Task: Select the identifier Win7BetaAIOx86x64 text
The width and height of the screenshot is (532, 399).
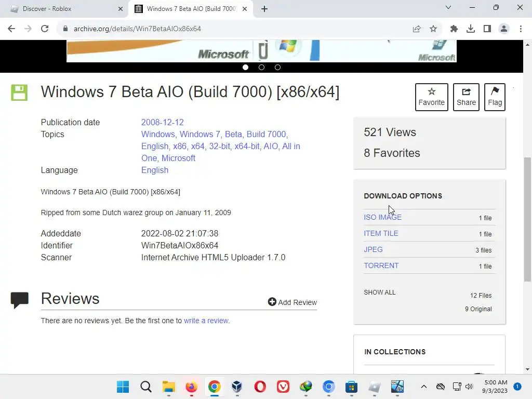Action: point(179,245)
